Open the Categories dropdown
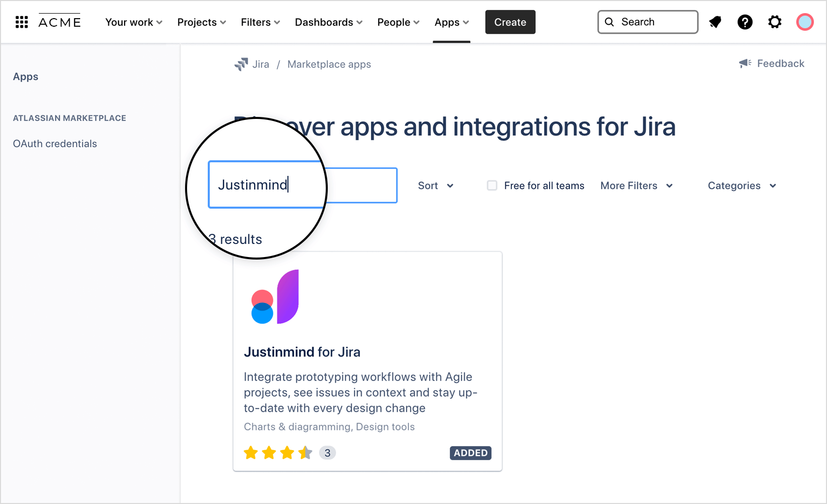Viewport: 827px width, 504px height. 742,185
